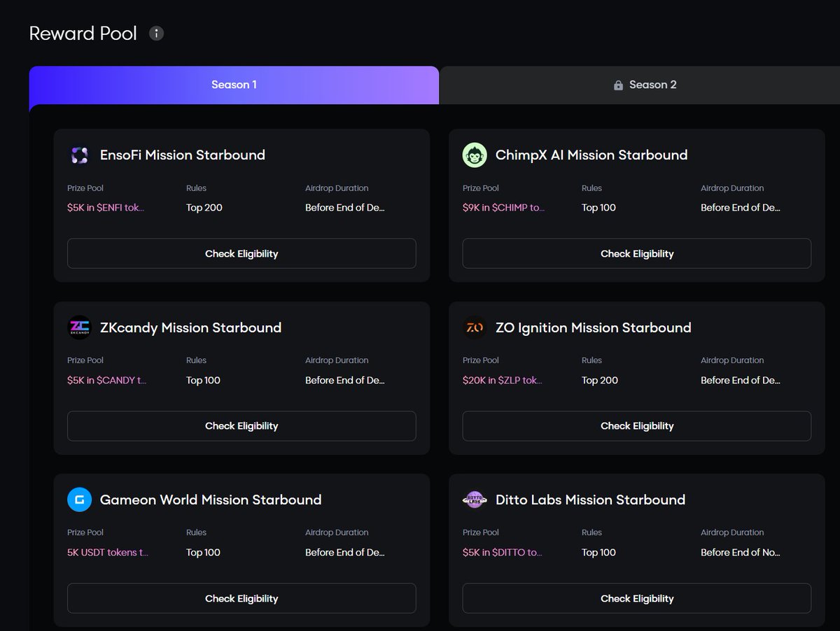Screen dimensions: 840x631
Task: Click the ZKcandy project logo
Action: pyautogui.click(x=80, y=327)
